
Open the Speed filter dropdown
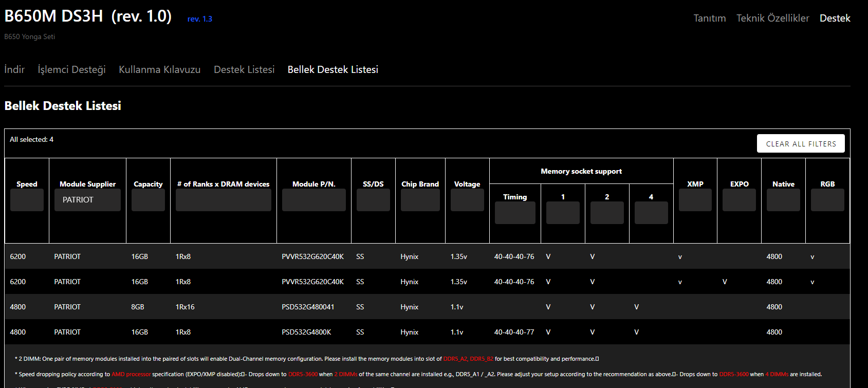point(27,200)
